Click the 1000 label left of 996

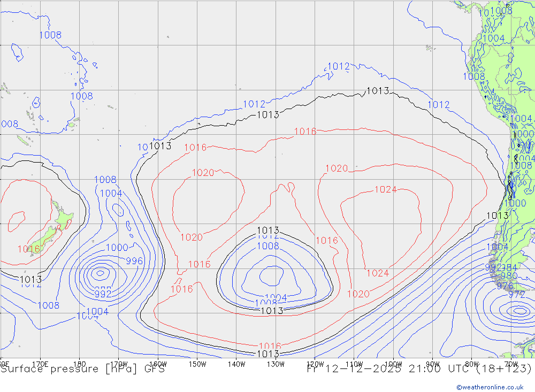coord(117,248)
